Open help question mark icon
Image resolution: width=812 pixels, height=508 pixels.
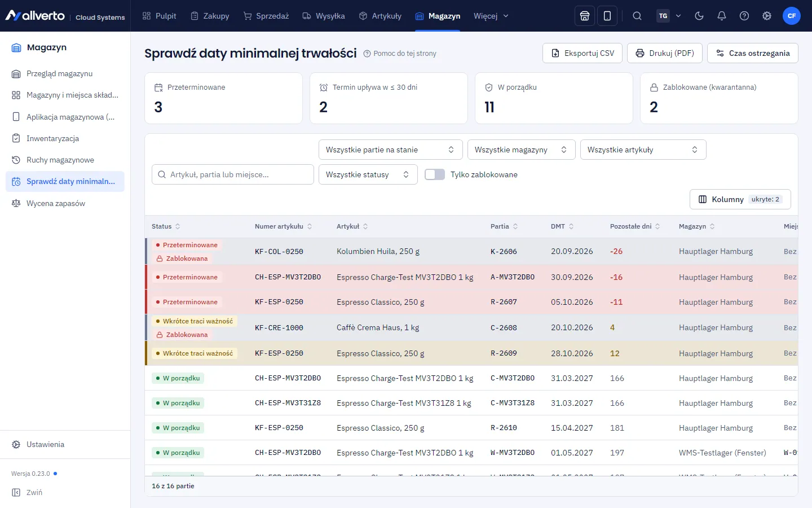[744, 16]
